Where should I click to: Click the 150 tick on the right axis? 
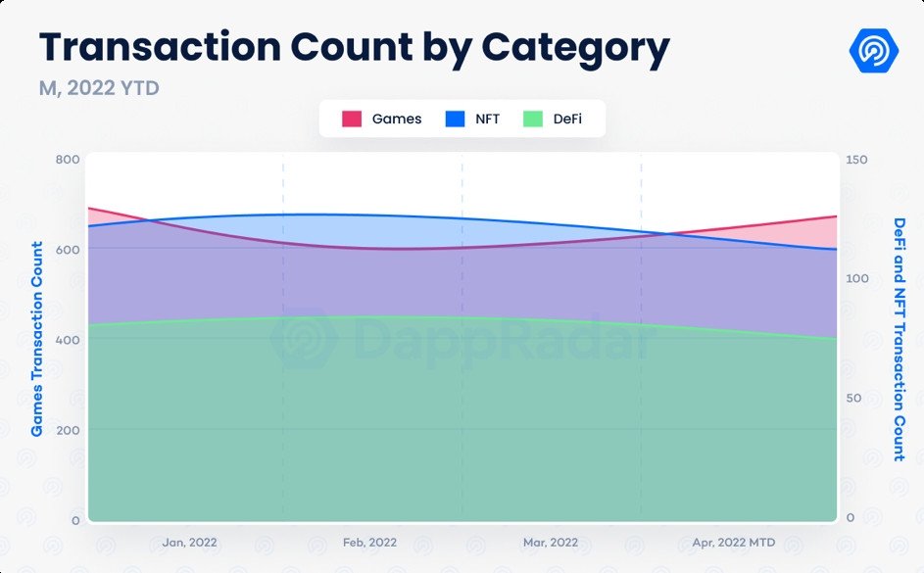coord(856,160)
